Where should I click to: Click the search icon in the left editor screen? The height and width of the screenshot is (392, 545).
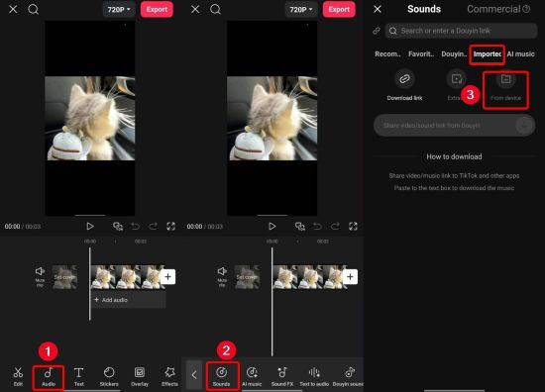pyautogui.click(x=34, y=9)
